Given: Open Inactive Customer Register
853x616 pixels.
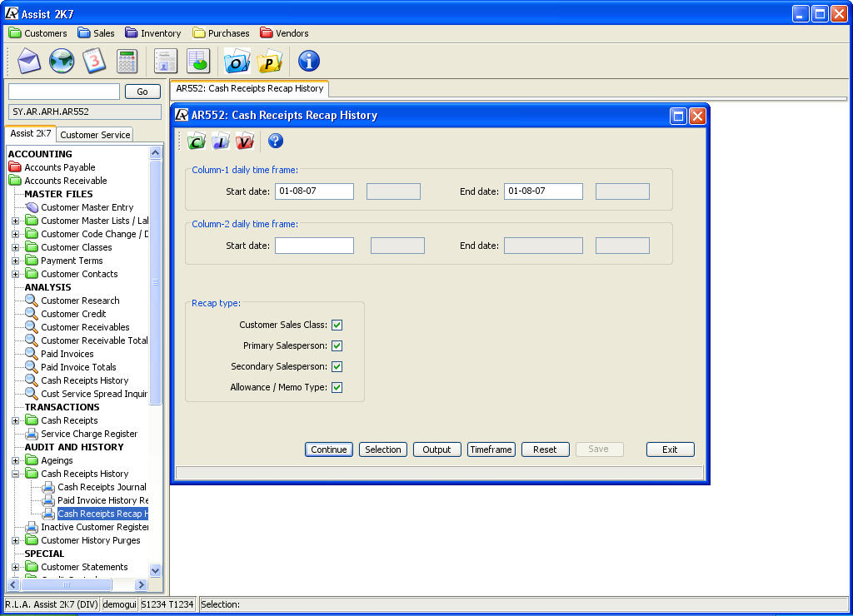Looking at the screenshot, I should pos(94,528).
